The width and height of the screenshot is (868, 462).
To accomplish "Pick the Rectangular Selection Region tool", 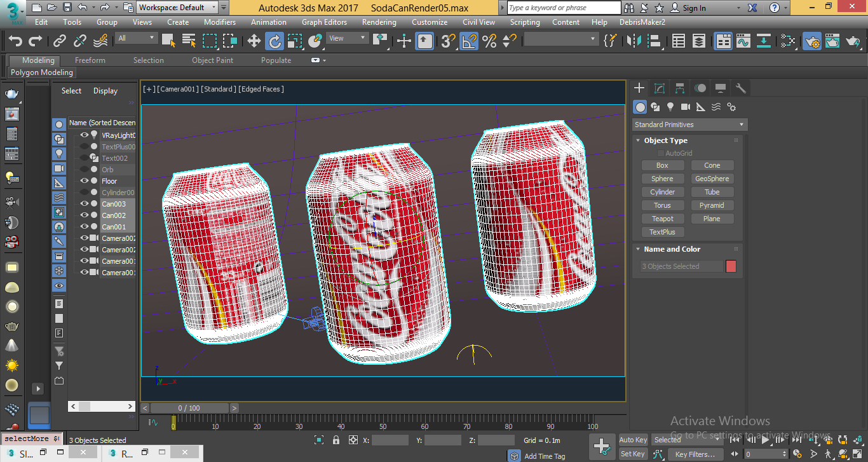I will (210, 41).
